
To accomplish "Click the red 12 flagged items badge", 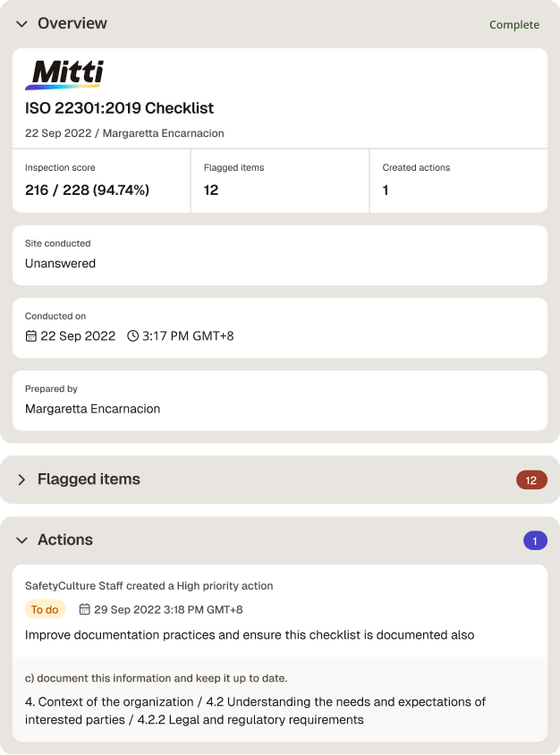I will 531,480.
